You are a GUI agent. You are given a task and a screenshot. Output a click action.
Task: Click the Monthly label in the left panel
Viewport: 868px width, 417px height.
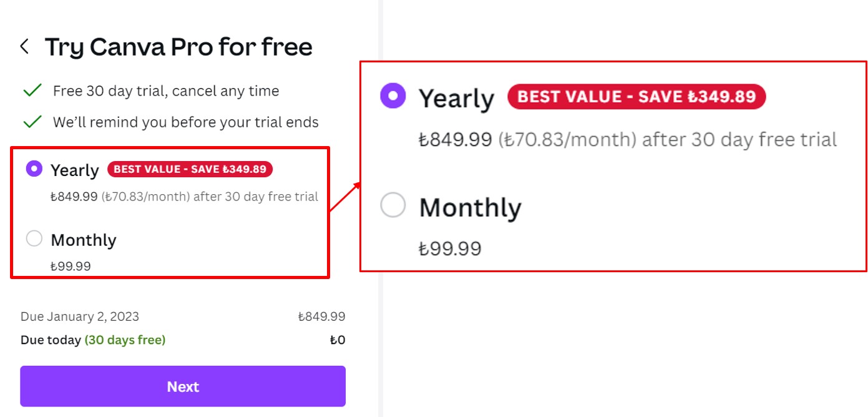pos(84,240)
